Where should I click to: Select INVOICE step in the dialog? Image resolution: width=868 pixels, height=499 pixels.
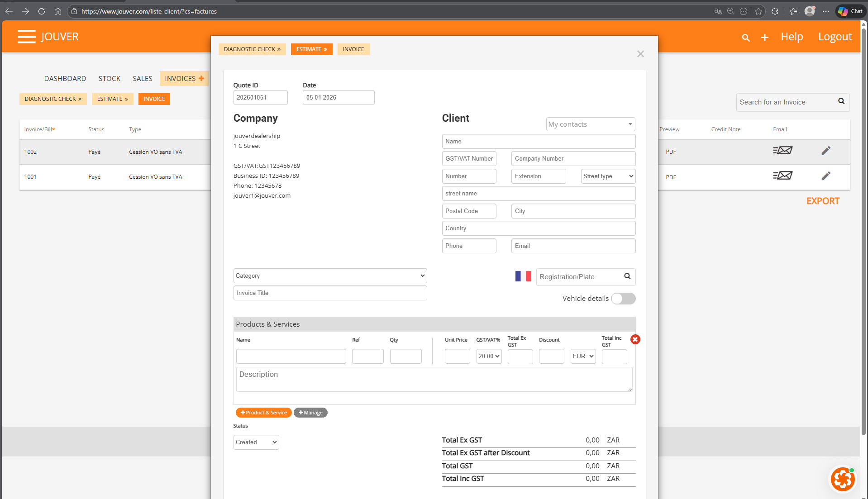coord(353,49)
